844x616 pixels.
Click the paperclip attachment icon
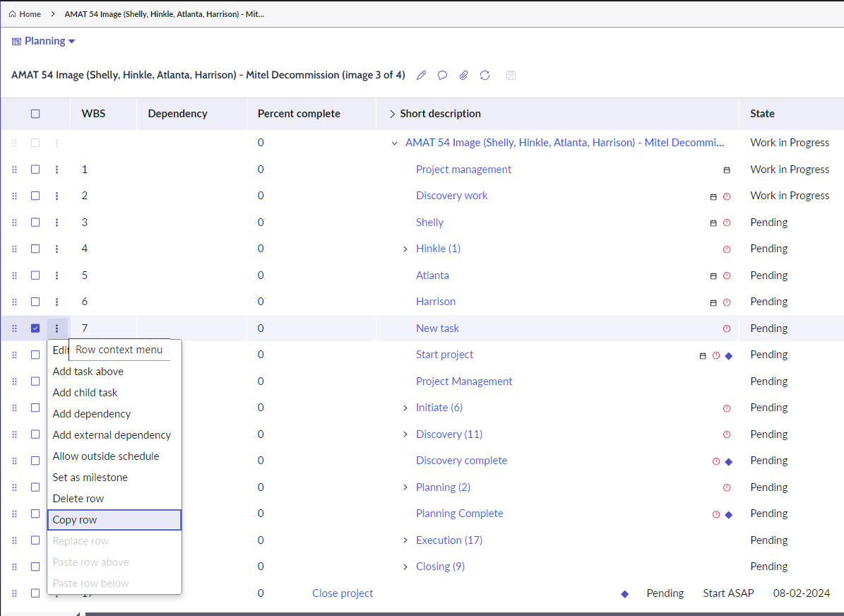463,75
